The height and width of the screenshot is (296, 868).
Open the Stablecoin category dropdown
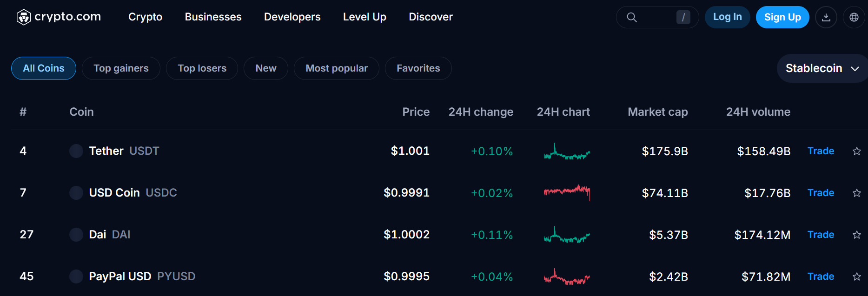(x=822, y=68)
